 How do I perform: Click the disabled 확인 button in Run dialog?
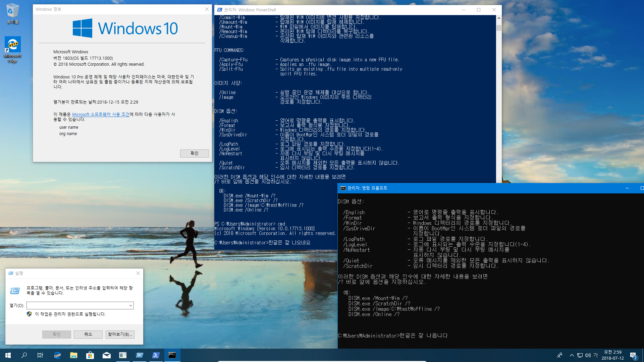tap(57, 334)
